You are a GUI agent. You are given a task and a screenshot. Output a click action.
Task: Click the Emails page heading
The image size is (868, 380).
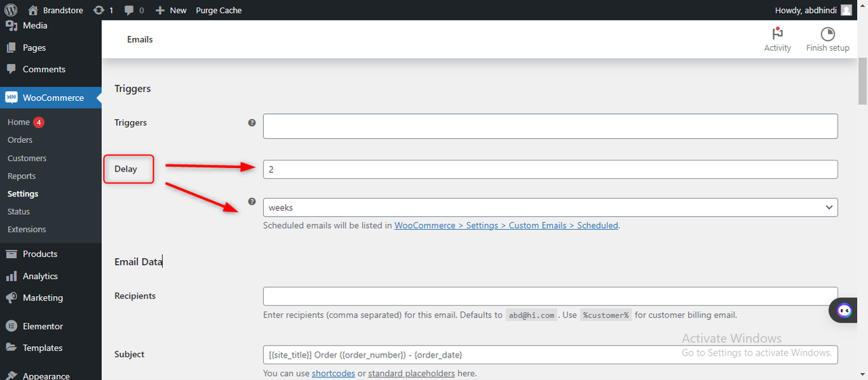click(x=140, y=39)
